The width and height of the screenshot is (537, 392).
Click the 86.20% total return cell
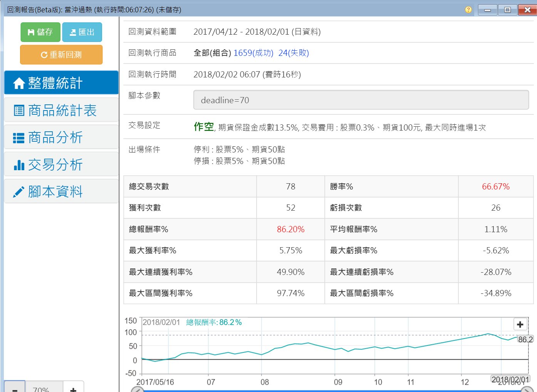click(290, 230)
